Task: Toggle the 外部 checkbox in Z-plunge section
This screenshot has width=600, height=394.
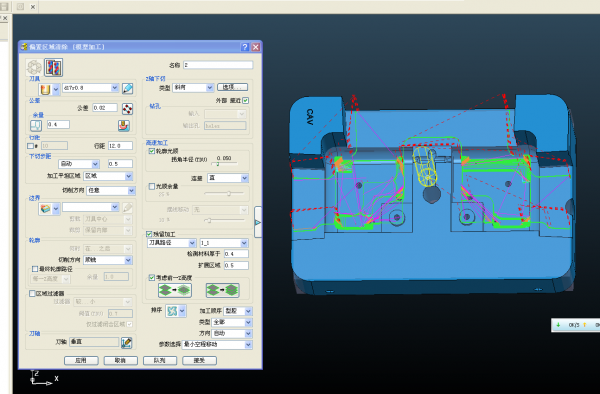Action: coord(246,100)
